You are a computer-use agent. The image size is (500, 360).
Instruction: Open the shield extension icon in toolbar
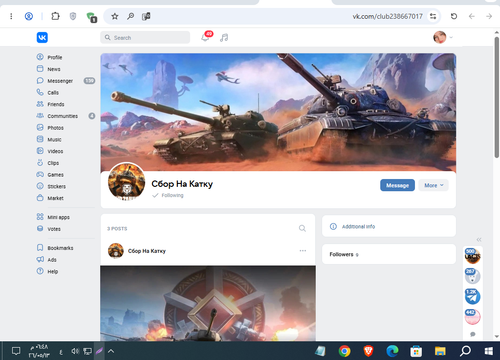coord(73,16)
